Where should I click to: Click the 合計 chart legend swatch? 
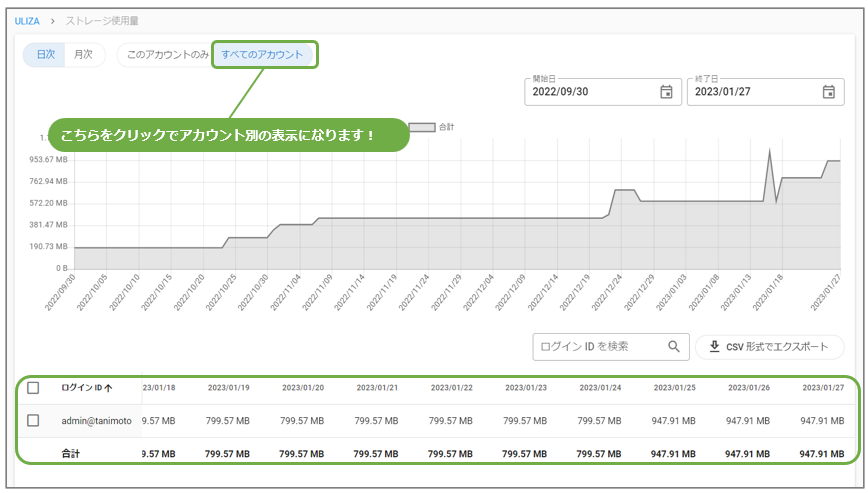[x=422, y=127]
